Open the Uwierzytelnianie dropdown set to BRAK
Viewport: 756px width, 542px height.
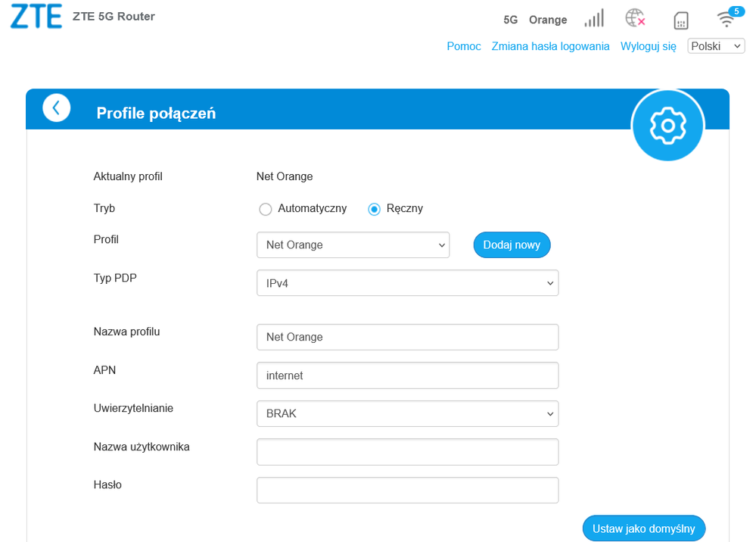(407, 413)
